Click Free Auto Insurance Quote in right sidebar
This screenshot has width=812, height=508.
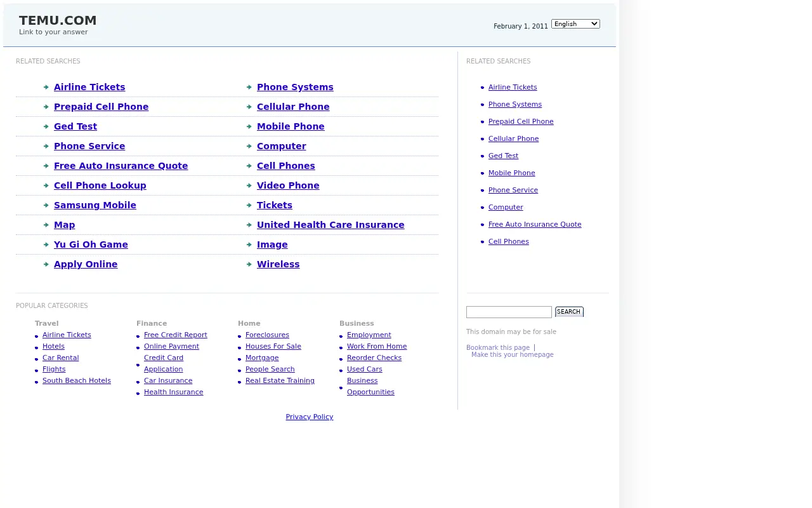click(535, 224)
